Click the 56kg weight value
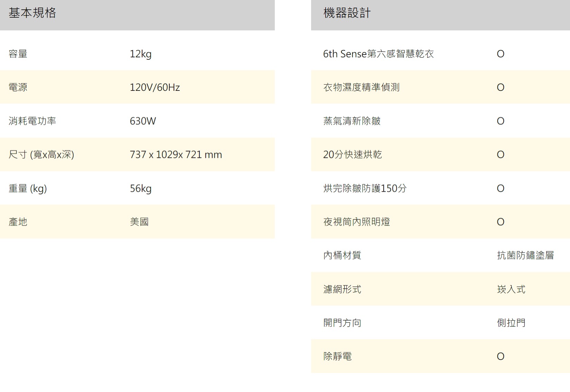The height and width of the screenshot is (392, 570). 140,189
